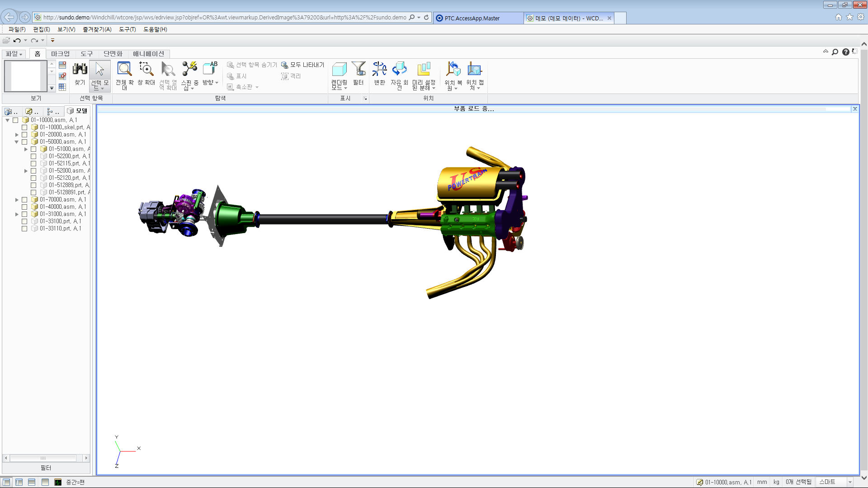Click the Find (찾기) binoculars icon
The image size is (868, 488).
[80, 69]
